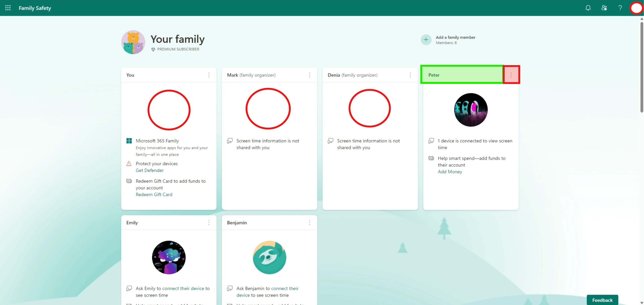
Task: Click the Redeem Gift Card link
Action: pyautogui.click(x=154, y=195)
